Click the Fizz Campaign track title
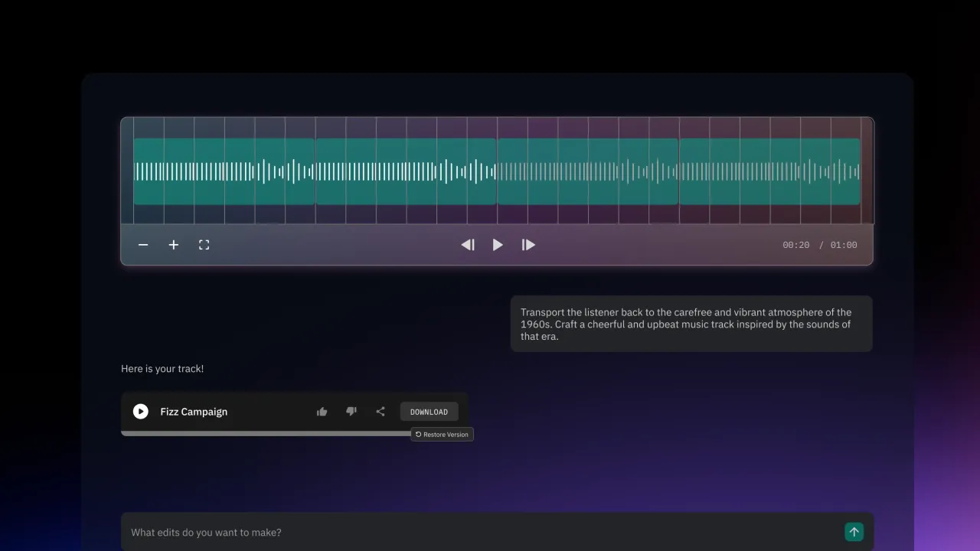This screenshot has height=551, width=980. point(194,412)
